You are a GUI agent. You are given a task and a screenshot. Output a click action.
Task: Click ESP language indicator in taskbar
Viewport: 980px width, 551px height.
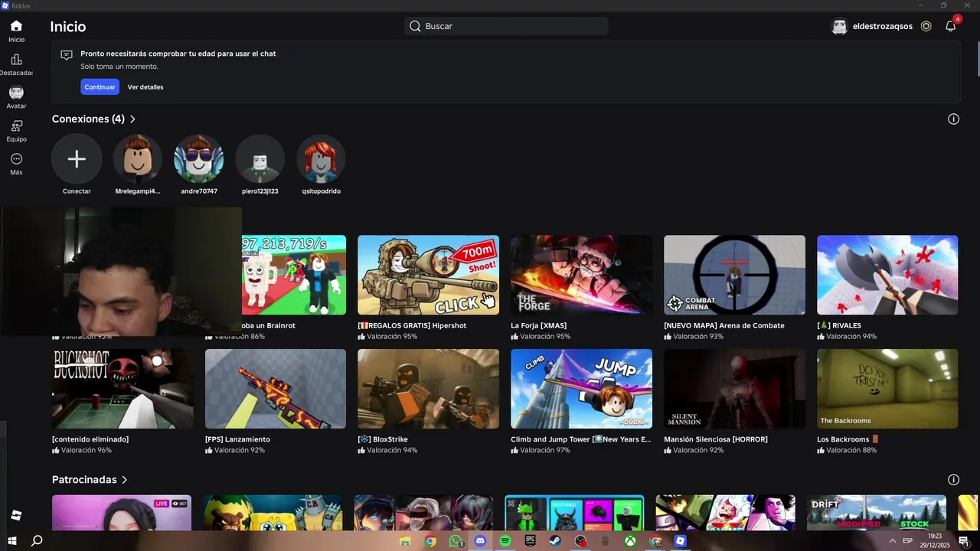(x=908, y=541)
